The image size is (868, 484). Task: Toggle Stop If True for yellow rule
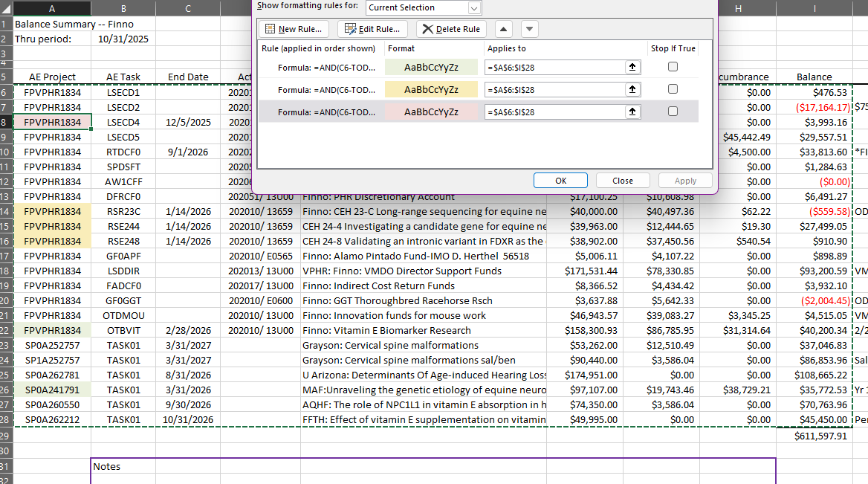673,88
